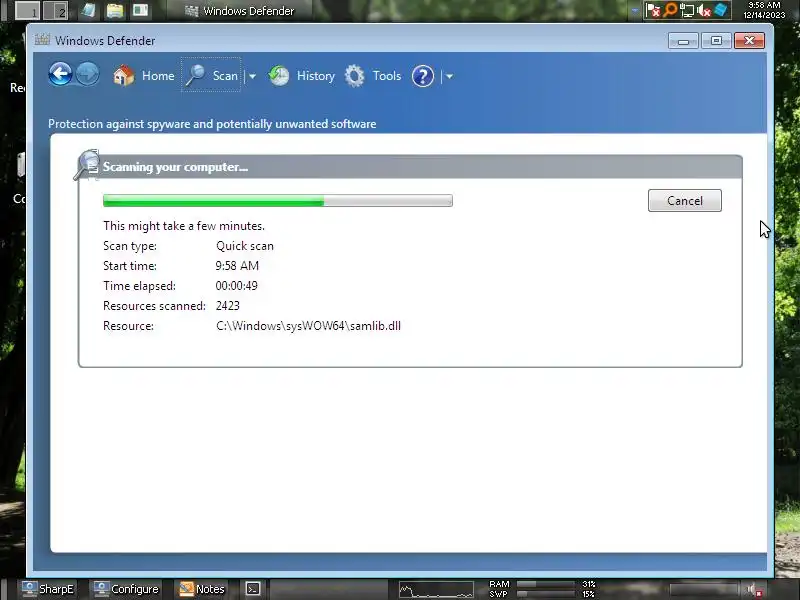Click the network monitor tray icon

[687, 10]
